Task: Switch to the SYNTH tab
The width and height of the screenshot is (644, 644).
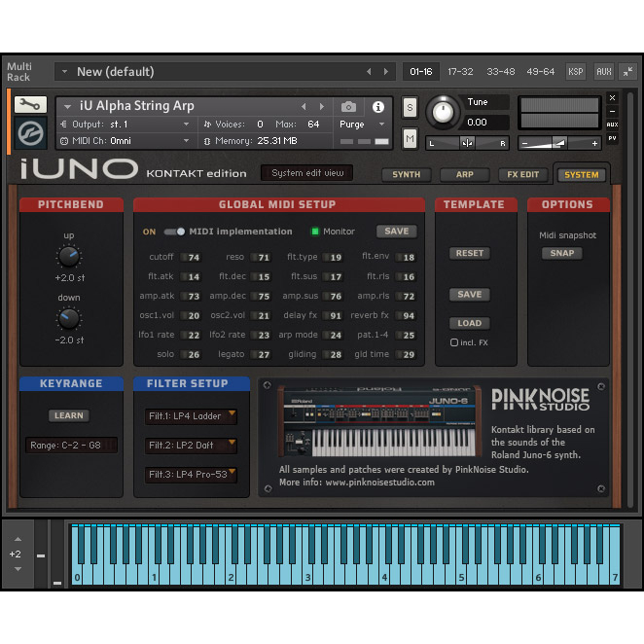Action: (407, 174)
